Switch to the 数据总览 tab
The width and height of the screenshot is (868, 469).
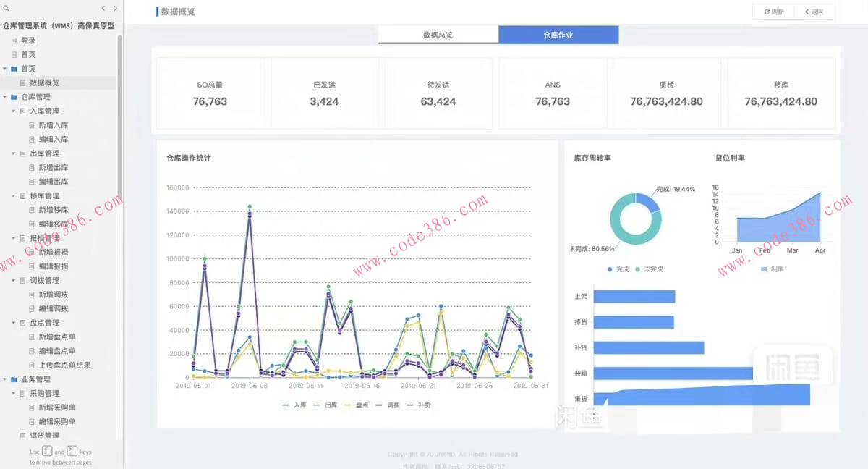coord(438,35)
